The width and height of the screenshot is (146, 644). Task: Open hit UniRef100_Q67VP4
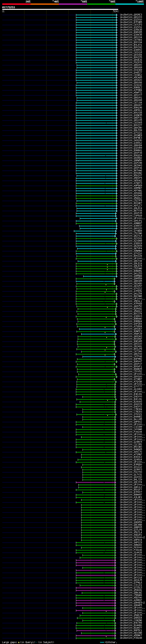131,249
